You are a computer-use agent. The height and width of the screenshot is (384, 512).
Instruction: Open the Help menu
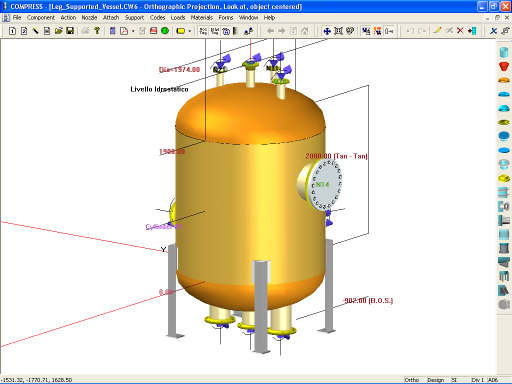coord(269,18)
